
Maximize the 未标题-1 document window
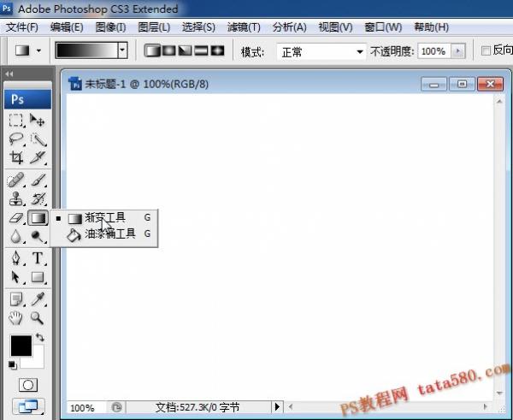point(462,85)
